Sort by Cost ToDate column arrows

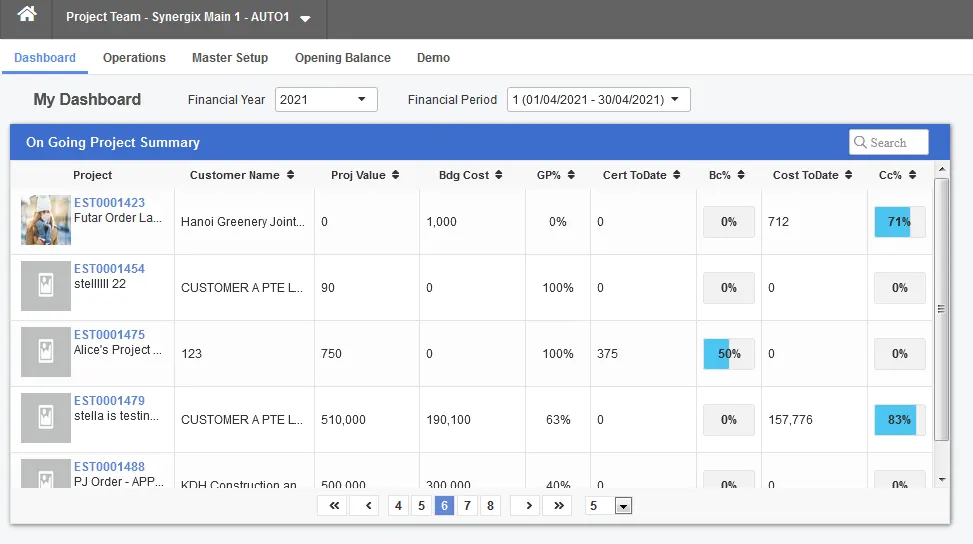(848, 175)
